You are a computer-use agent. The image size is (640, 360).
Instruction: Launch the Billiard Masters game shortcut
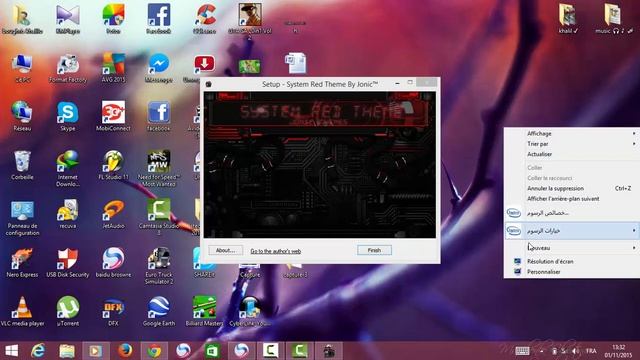pyautogui.click(x=204, y=311)
